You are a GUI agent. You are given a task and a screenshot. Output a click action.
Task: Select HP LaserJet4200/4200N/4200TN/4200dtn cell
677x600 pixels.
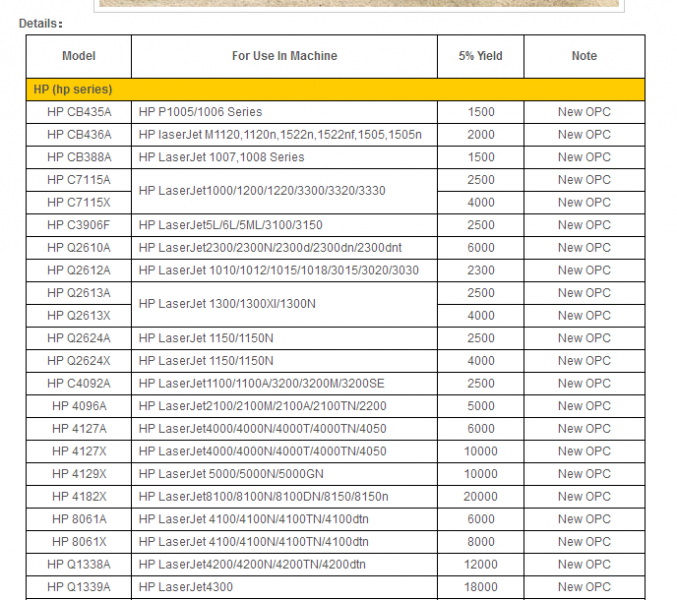pyautogui.click(x=284, y=564)
